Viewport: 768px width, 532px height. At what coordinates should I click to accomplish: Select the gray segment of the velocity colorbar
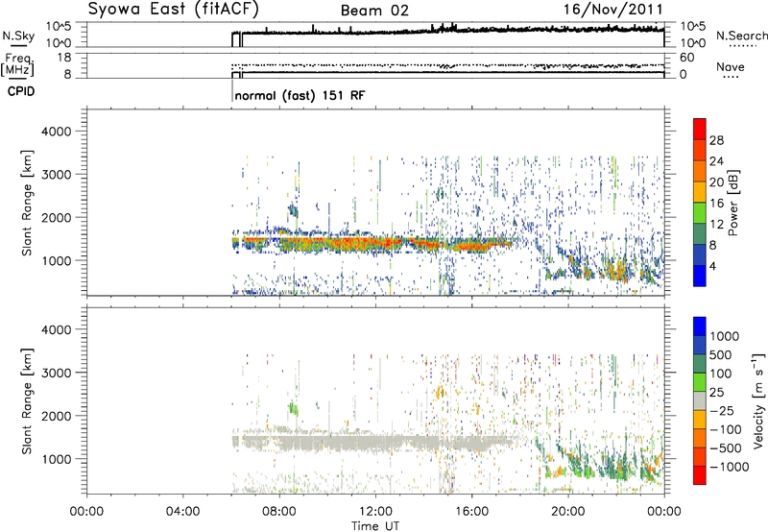[x=700, y=401]
